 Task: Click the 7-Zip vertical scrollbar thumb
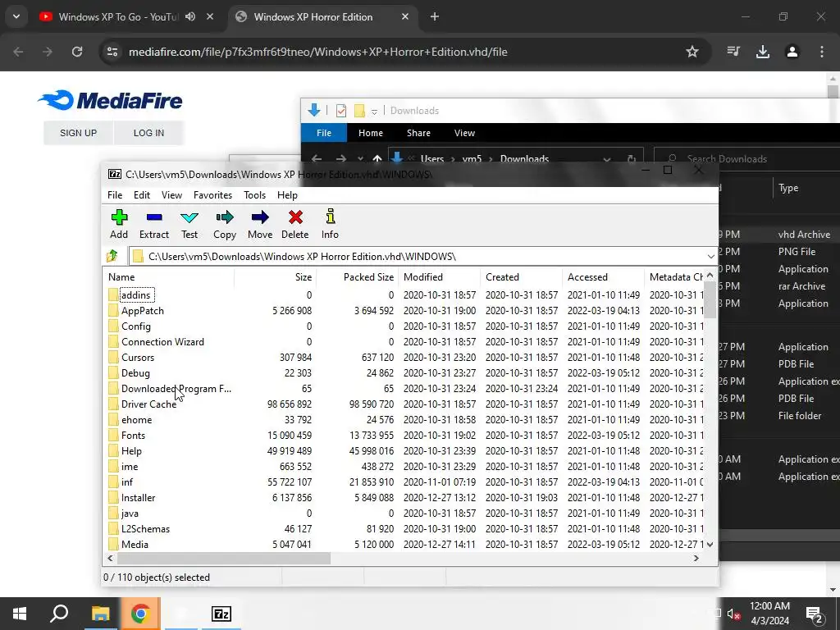point(710,300)
